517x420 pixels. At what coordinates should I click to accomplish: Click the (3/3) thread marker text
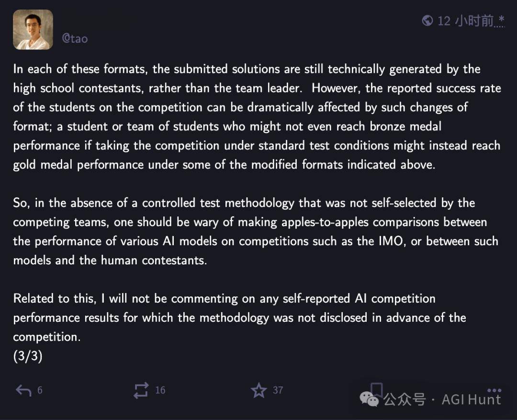(x=28, y=356)
